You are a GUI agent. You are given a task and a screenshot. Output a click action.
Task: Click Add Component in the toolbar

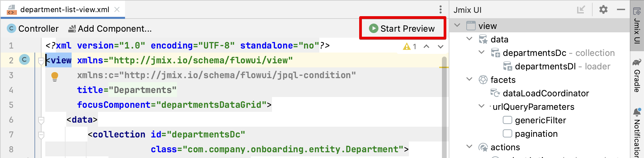(x=110, y=29)
